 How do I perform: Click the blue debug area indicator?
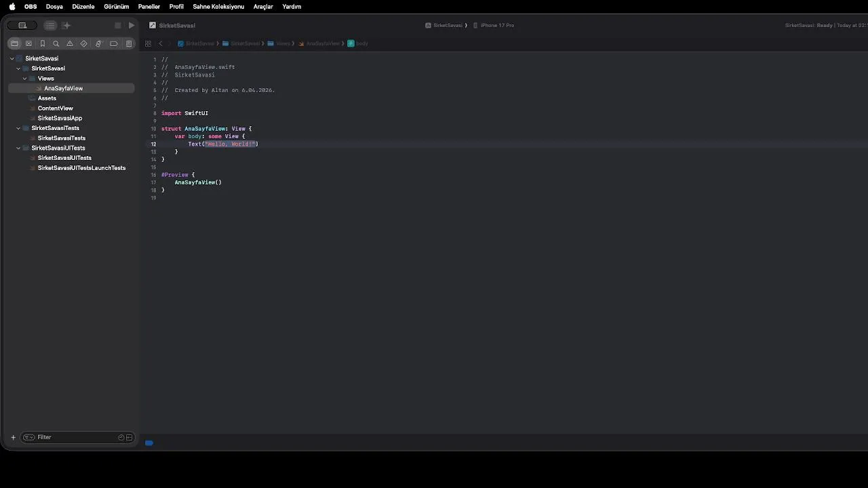(149, 443)
